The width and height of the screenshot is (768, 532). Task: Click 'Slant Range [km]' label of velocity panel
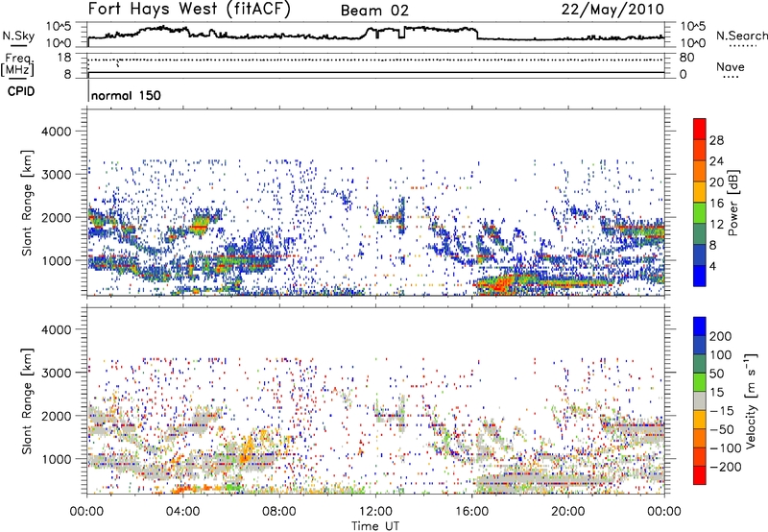point(27,400)
